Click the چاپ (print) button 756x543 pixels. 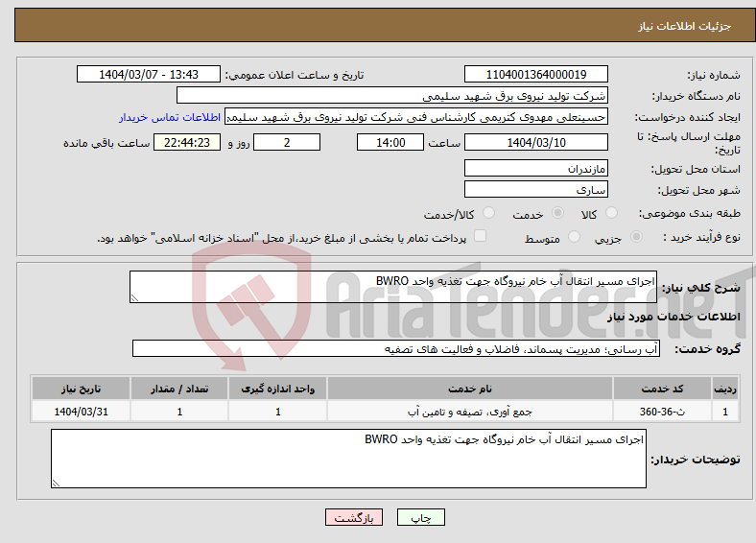coord(420,517)
